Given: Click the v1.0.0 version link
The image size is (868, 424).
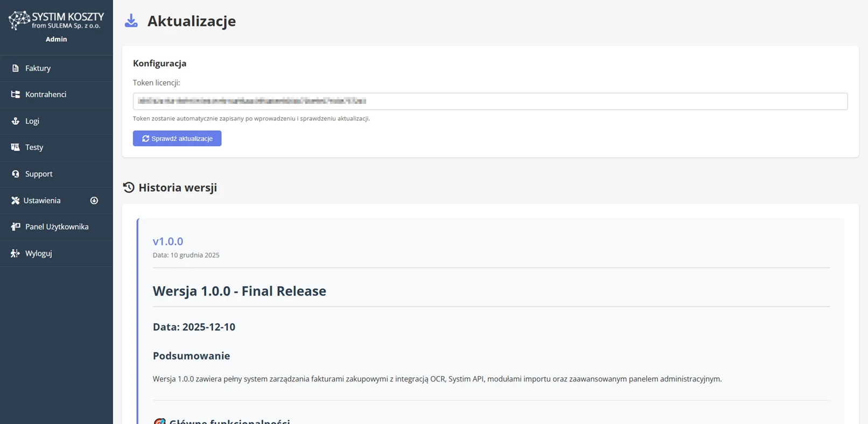Looking at the screenshot, I should point(168,241).
